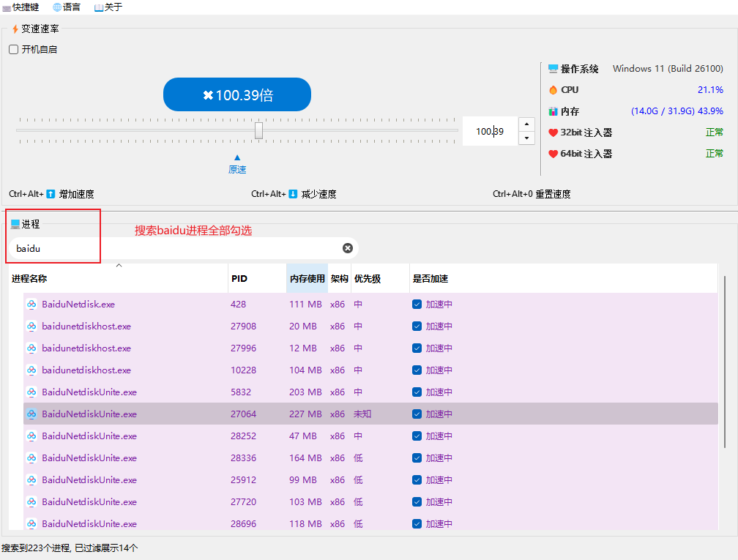Open the 关于 about menu
This screenshot has height=560, width=738.
click(108, 7)
